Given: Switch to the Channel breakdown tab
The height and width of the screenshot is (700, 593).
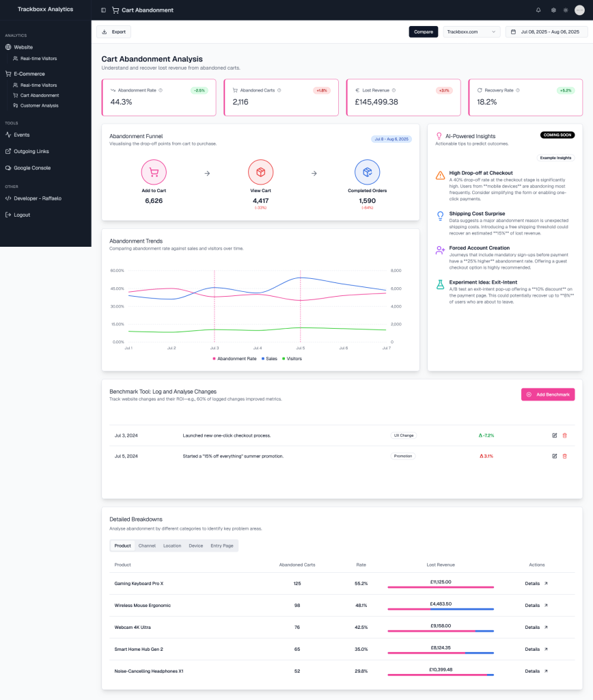Looking at the screenshot, I should click(147, 546).
